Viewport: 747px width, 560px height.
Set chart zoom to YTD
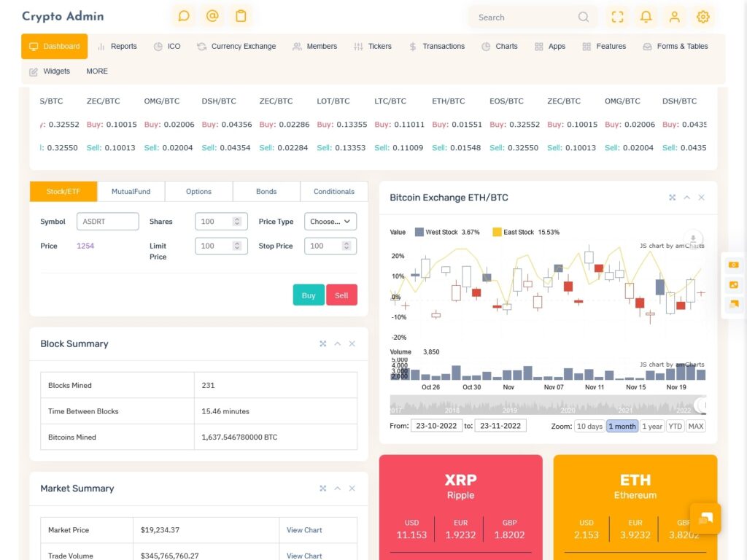[x=675, y=426]
